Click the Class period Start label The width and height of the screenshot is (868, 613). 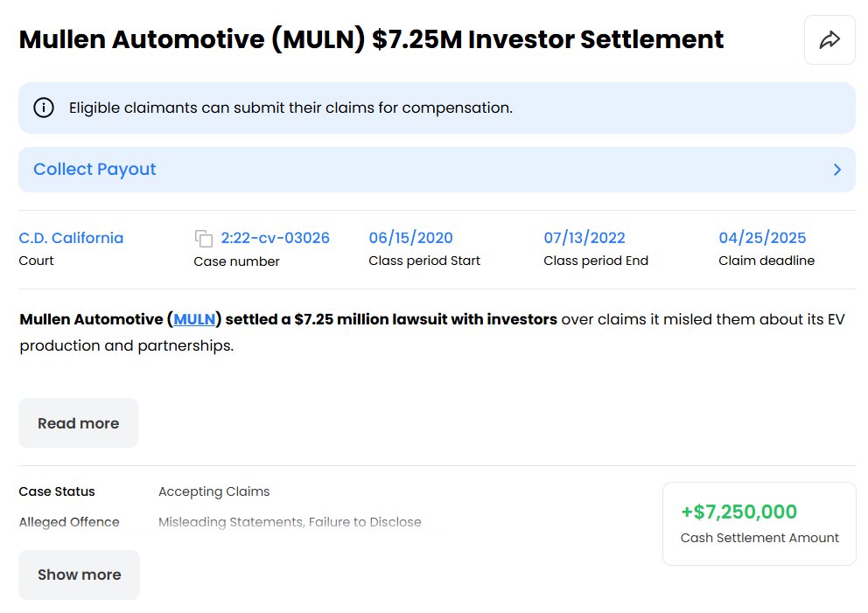pyautogui.click(x=424, y=261)
